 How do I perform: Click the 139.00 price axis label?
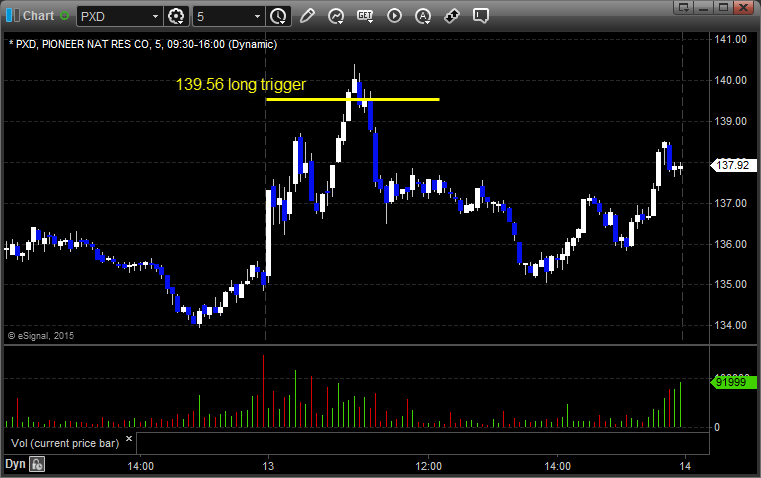pyautogui.click(x=730, y=121)
